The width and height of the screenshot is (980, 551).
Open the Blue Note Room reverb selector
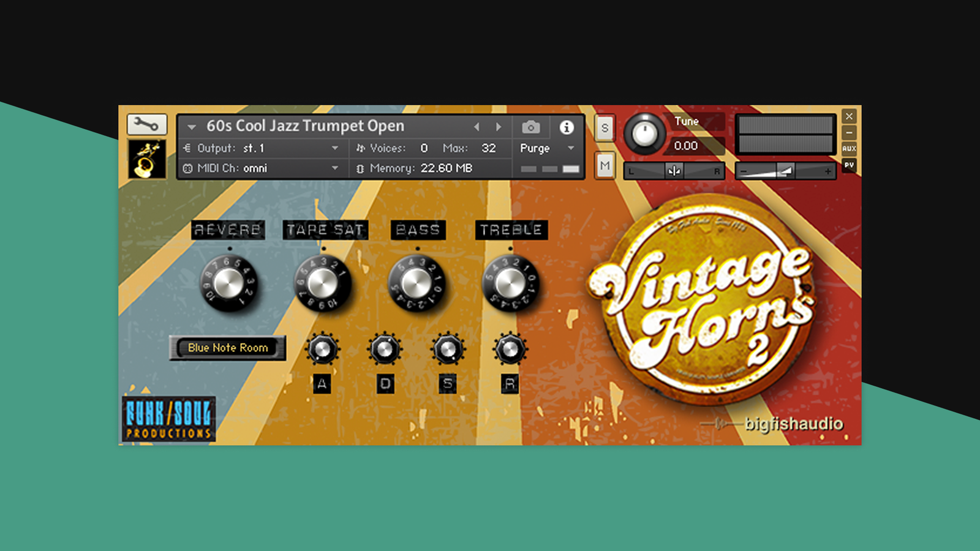click(x=228, y=348)
